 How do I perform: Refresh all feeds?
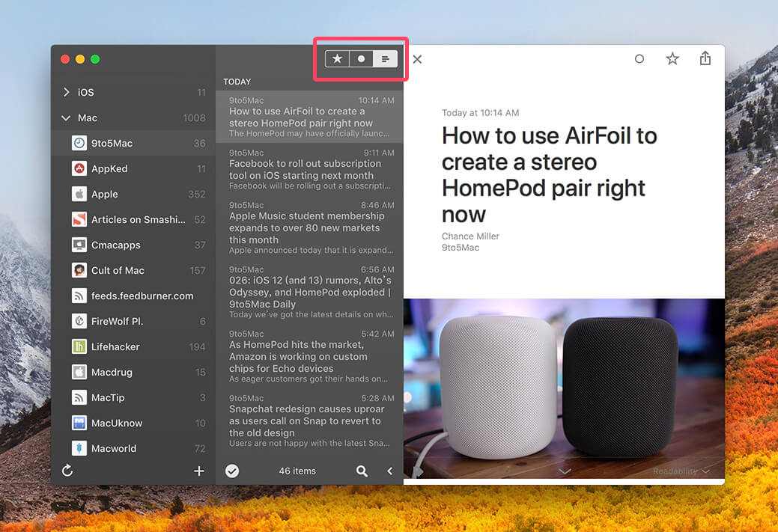point(67,471)
